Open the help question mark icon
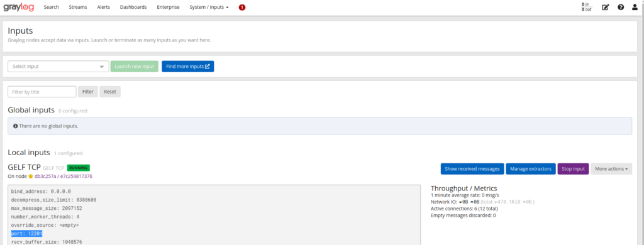Screen dimensions: 644x245 621,7
